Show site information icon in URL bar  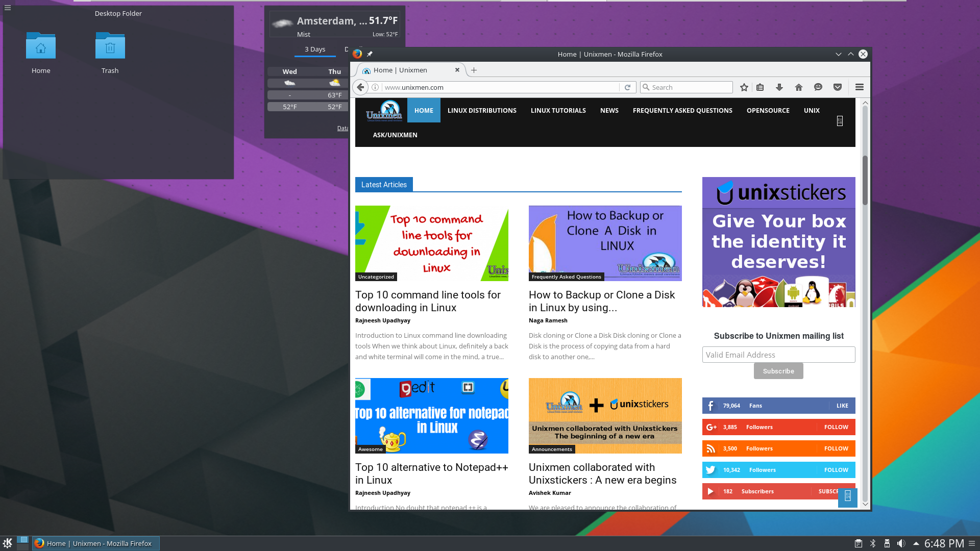pos(375,87)
